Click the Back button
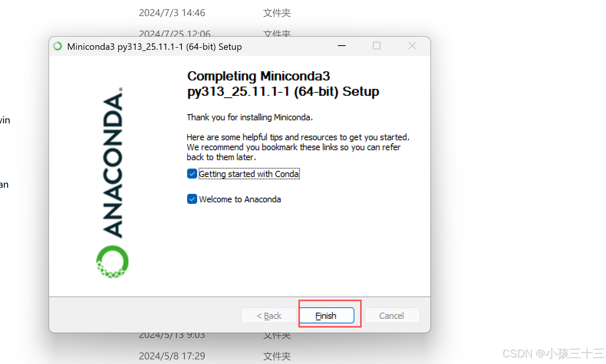The width and height of the screenshot is (606, 364). click(268, 315)
